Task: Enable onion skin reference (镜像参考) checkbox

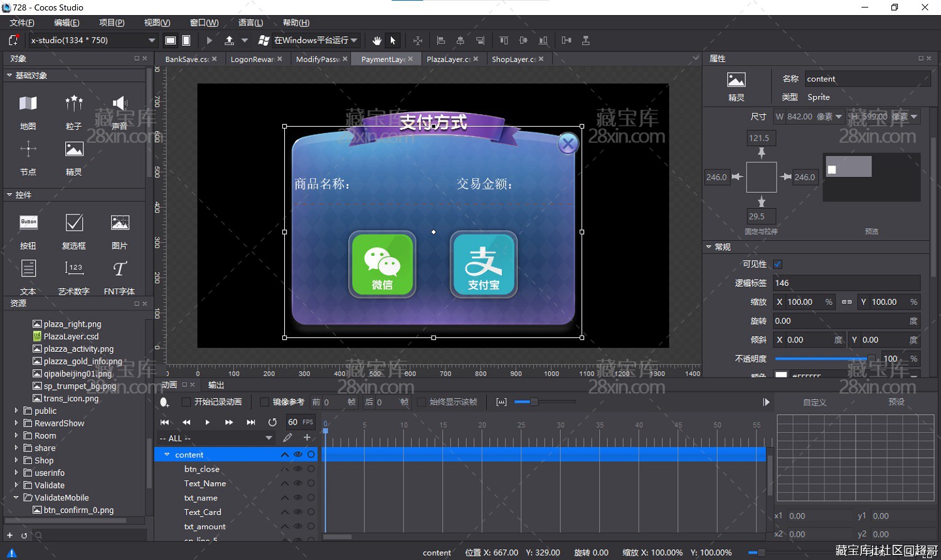Action: coord(265,402)
